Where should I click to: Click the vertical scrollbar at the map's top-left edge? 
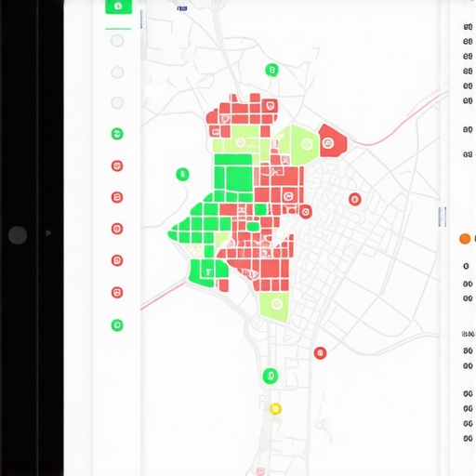[x=143, y=34]
